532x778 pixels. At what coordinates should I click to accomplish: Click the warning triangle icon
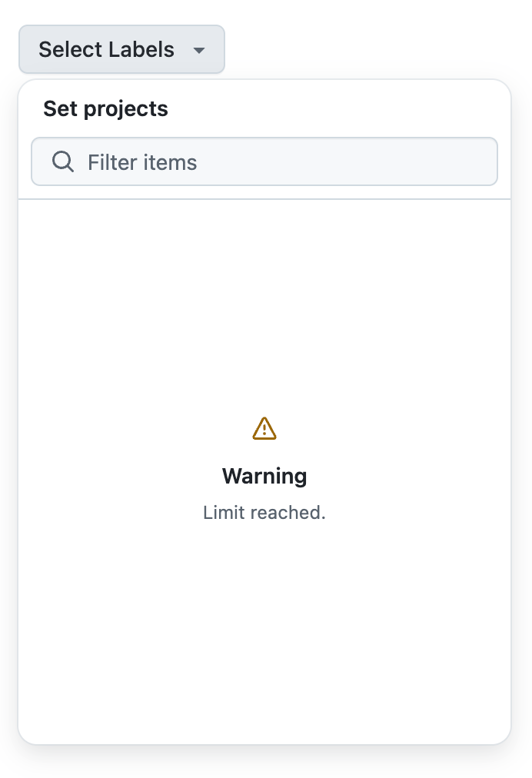coord(264,429)
